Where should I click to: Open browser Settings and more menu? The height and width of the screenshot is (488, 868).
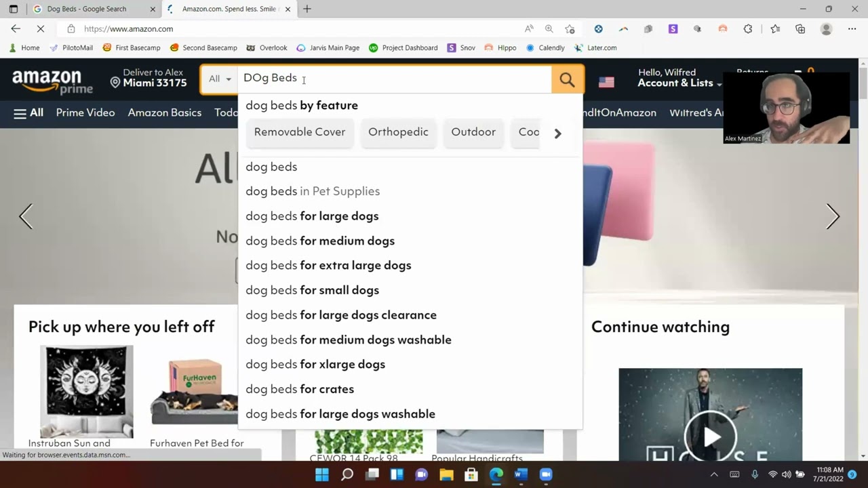click(x=852, y=29)
